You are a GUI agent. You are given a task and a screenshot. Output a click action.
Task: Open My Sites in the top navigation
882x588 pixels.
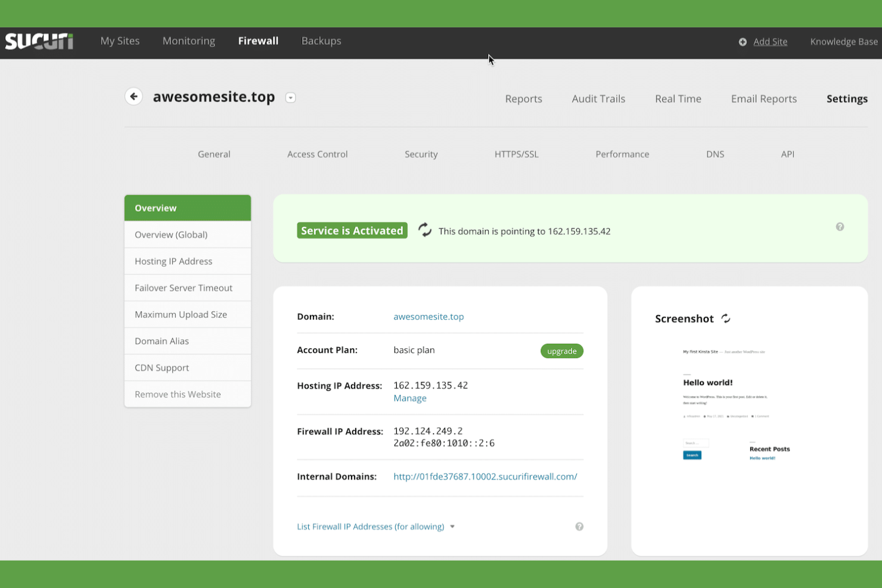point(120,41)
